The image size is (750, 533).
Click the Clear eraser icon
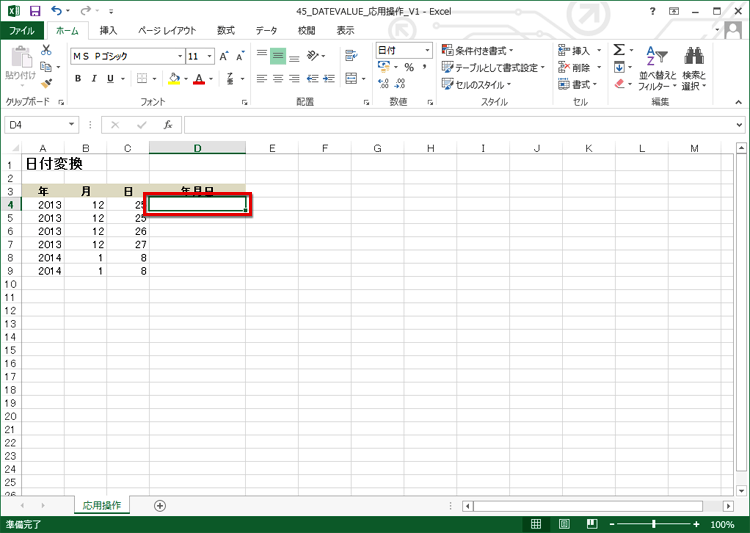tap(619, 84)
